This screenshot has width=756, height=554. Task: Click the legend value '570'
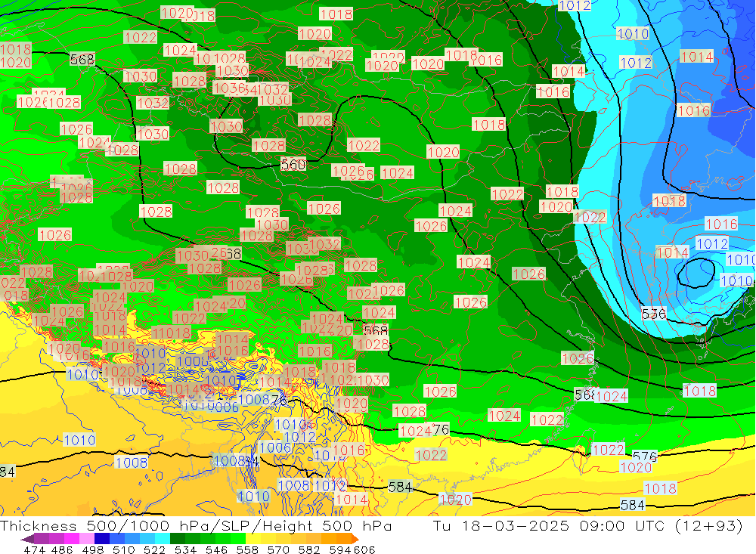pos(278,549)
